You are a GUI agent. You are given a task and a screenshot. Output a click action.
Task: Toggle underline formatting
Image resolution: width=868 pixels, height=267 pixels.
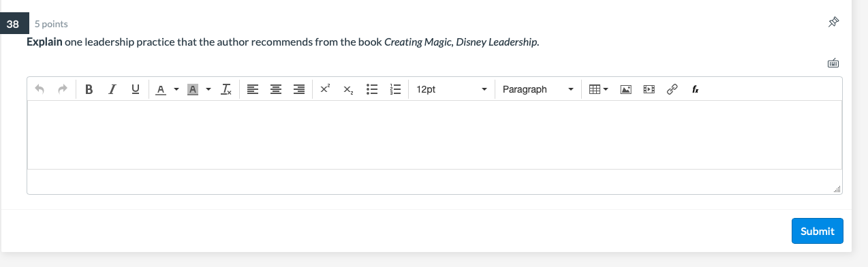[135, 89]
